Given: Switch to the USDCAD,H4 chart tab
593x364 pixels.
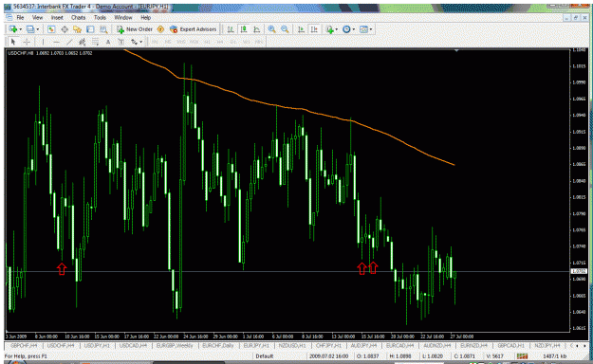Looking at the screenshot, I should tap(133, 345).
